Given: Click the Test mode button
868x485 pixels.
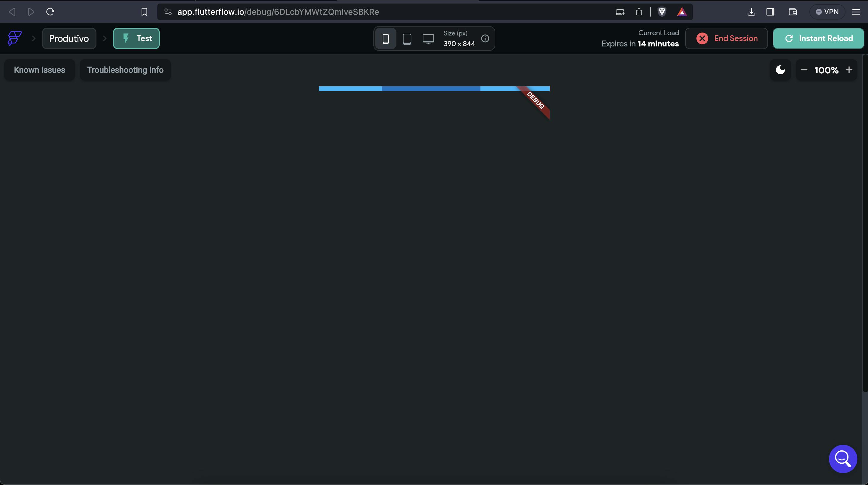Looking at the screenshot, I should pyautogui.click(x=136, y=38).
